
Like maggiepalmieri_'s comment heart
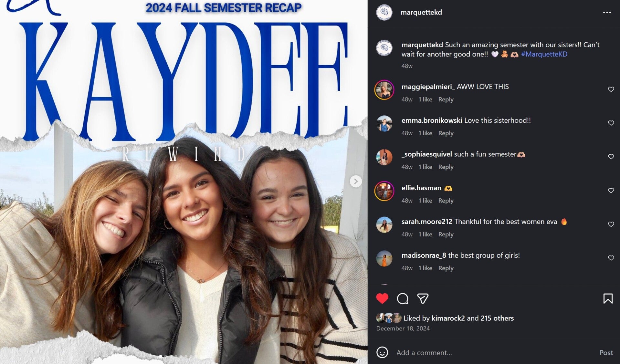(x=611, y=89)
